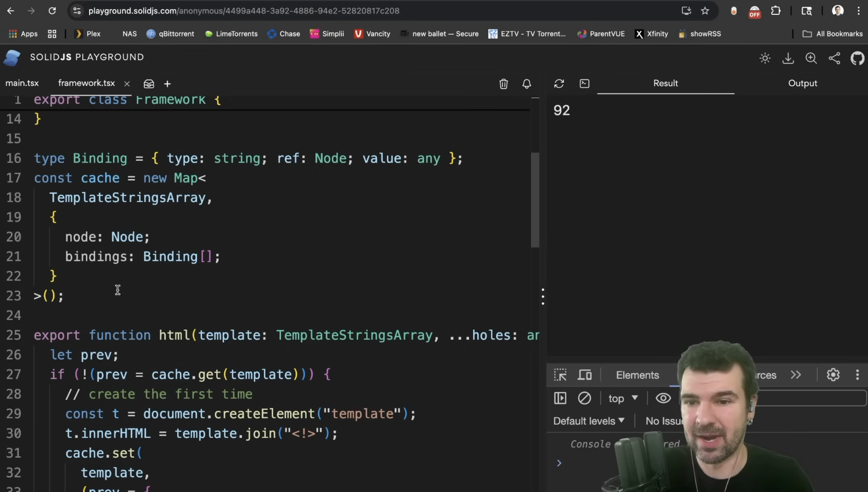Image resolution: width=868 pixels, height=492 pixels.
Task: Open the Elements devtools tab
Action: 637,375
